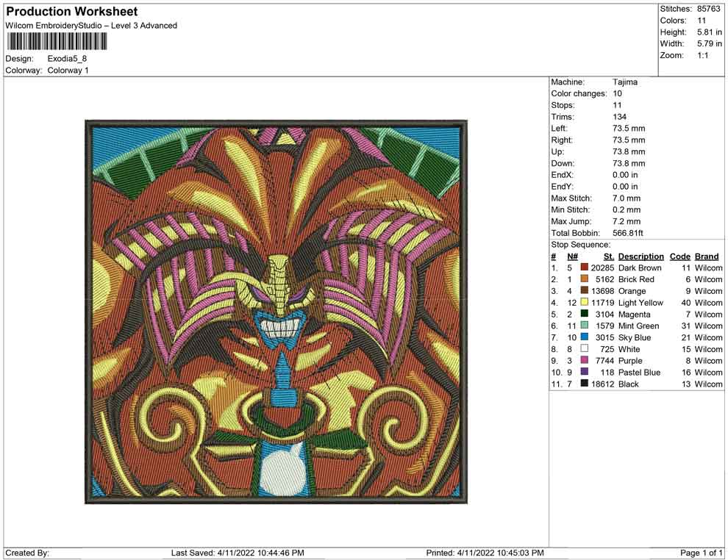Select the Black thread color swatch
This screenshot has width=728, height=560.
(585, 383)
